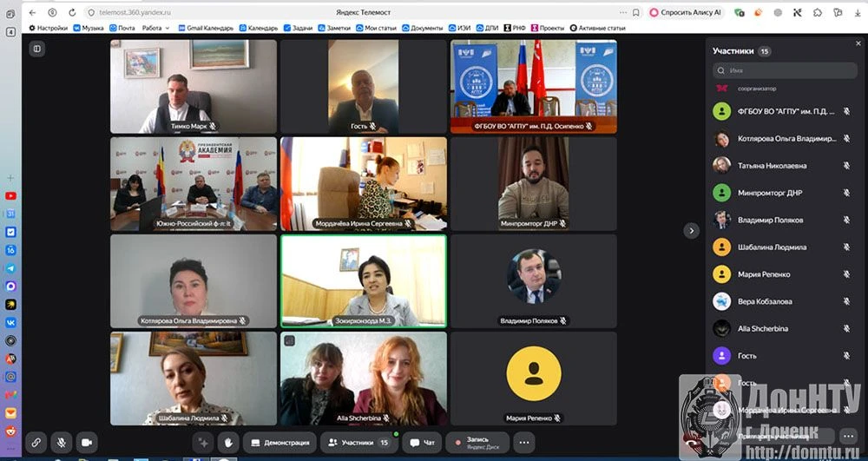Open Активные статьи bookmark
The width and height of the screenshot is (868, 461).
597,28
